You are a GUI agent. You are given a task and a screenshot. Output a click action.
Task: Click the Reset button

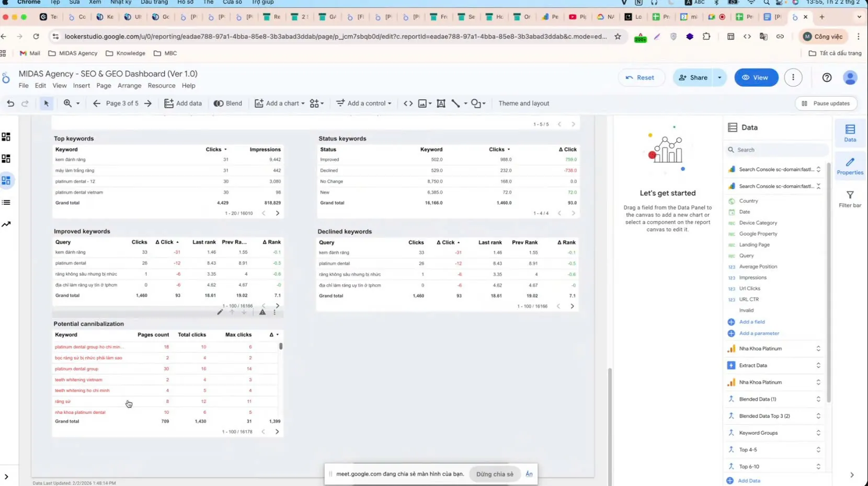coord(639,77)
